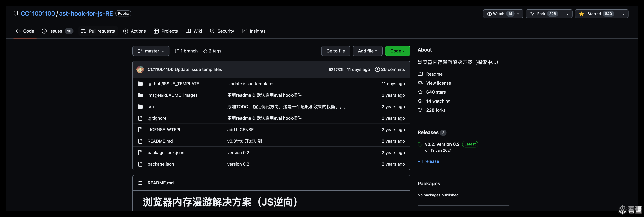The image size is (644, 217).
Task: Click the View license link
Action: [438, 83]
